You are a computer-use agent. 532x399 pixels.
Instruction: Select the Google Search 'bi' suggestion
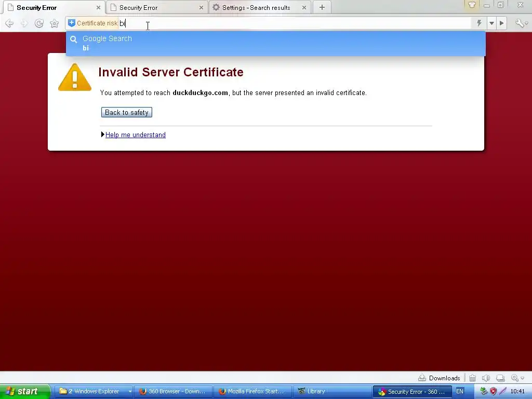[x=275, y=44]
